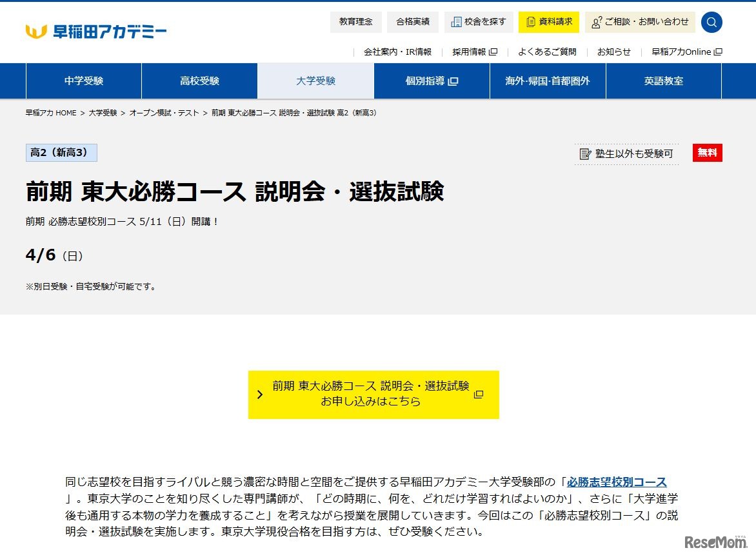
Task: Open the 英語教室 menu item
Action: pos(663,81)
